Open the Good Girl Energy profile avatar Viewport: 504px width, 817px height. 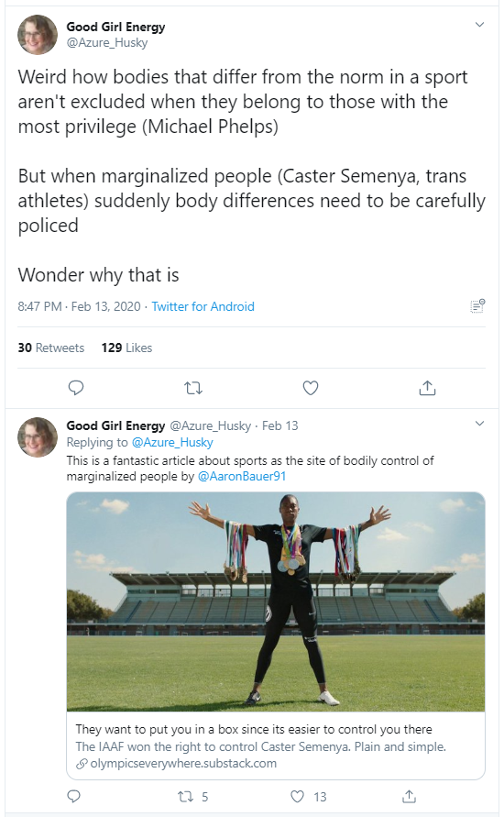click(38, 35)
